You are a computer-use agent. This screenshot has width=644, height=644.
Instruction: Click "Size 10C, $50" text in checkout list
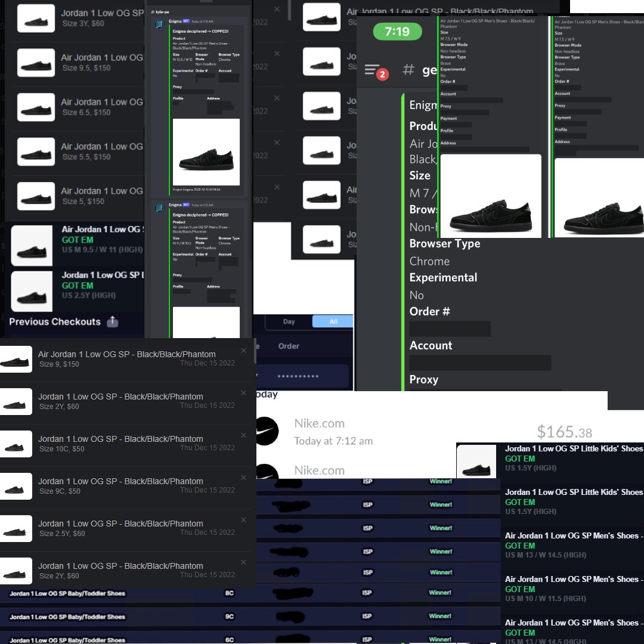pos(61,449)
